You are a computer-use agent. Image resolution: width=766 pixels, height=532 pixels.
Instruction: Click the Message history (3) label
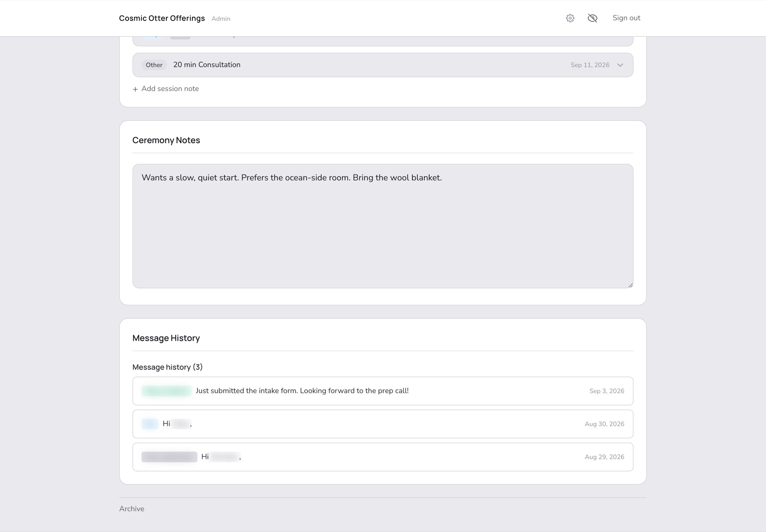(x=167, y=367)
